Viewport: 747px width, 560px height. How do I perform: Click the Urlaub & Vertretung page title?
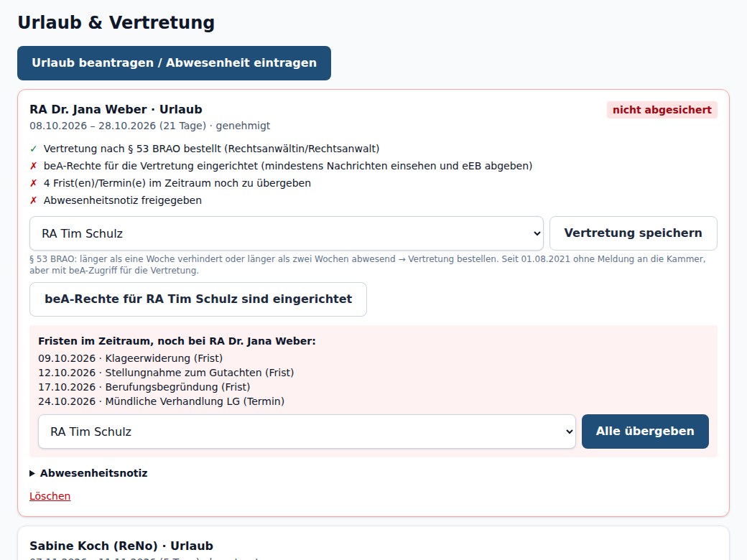pyautogui.click(x=116, y=22)
